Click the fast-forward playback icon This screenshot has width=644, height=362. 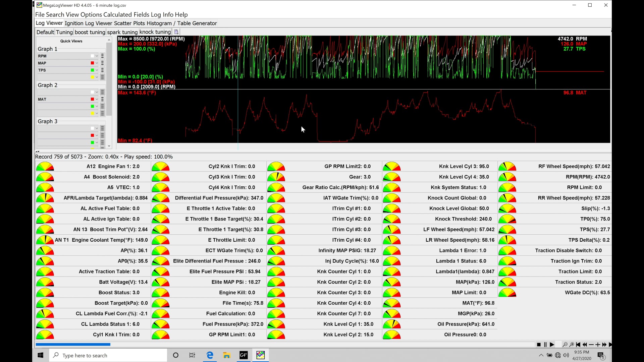pos(604,345)
